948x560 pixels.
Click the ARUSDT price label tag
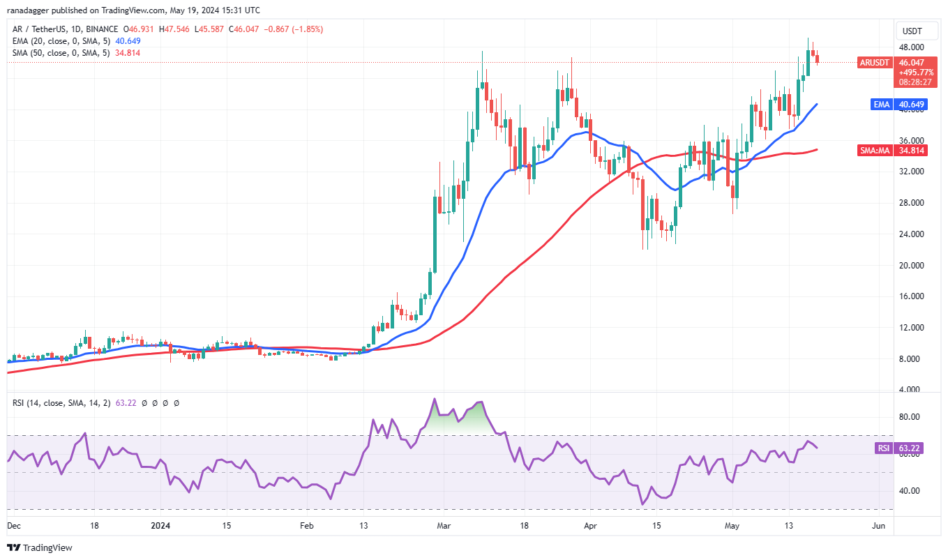point(874,63)
